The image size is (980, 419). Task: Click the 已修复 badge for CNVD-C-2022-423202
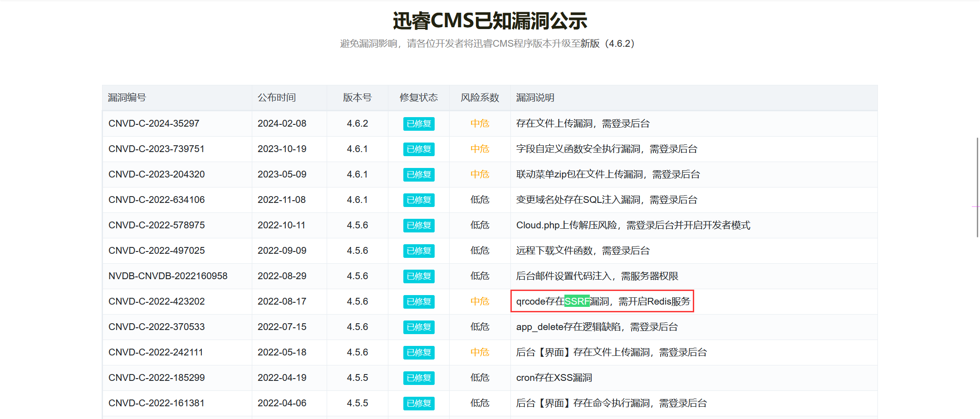click(x=419, y=301)
